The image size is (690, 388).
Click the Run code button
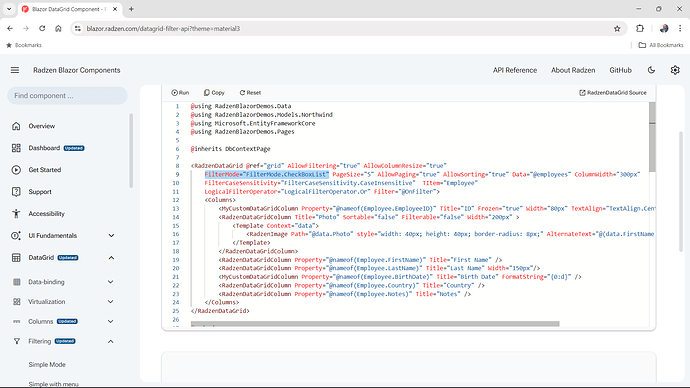click(180, 93)
